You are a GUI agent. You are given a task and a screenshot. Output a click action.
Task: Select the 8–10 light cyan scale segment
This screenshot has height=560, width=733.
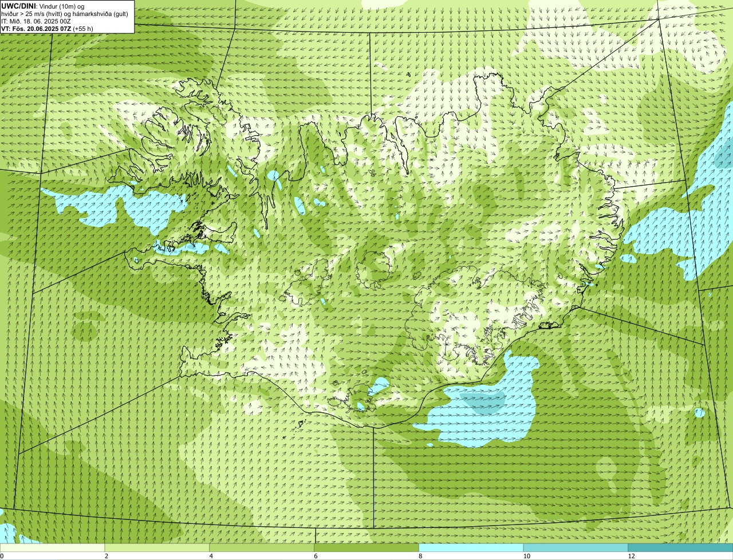471,547
